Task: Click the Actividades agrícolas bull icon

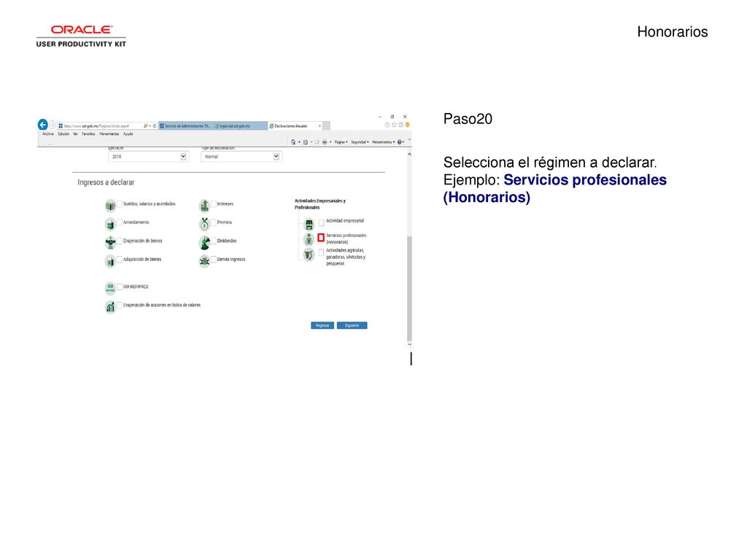Action: pos(309,254)
